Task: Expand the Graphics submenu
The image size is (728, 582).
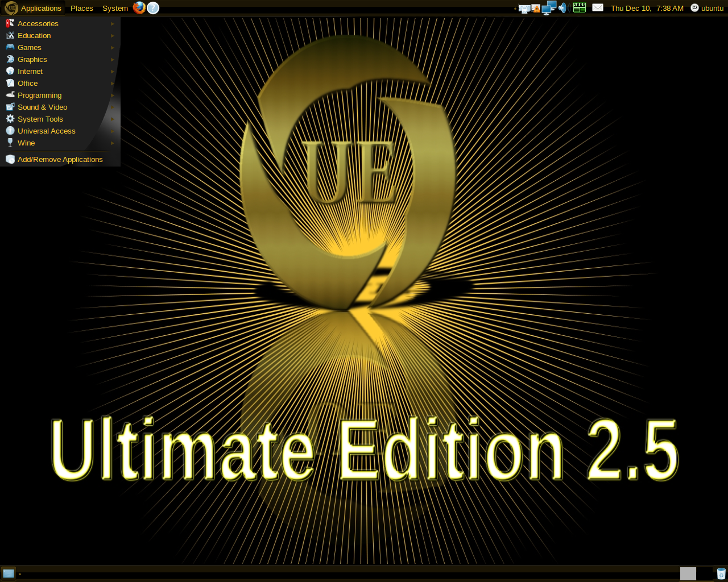Action: point(60,59)
